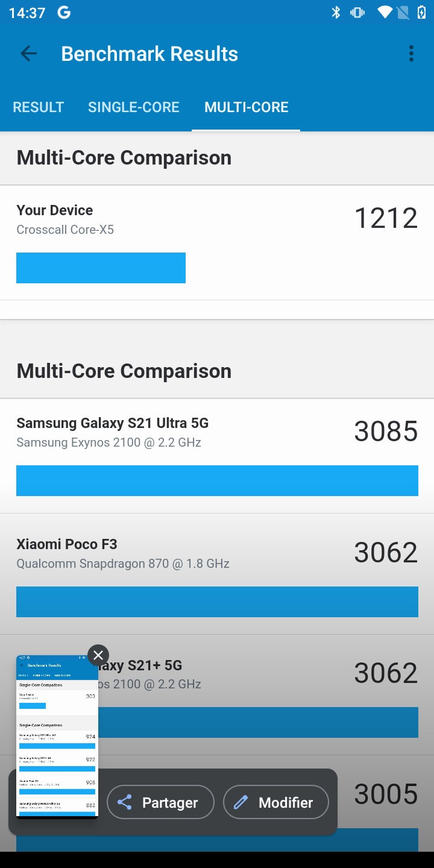Switch to the SINGLE-CORE tab
Screen dimensions: 434x868
click(x=134, y=107)
